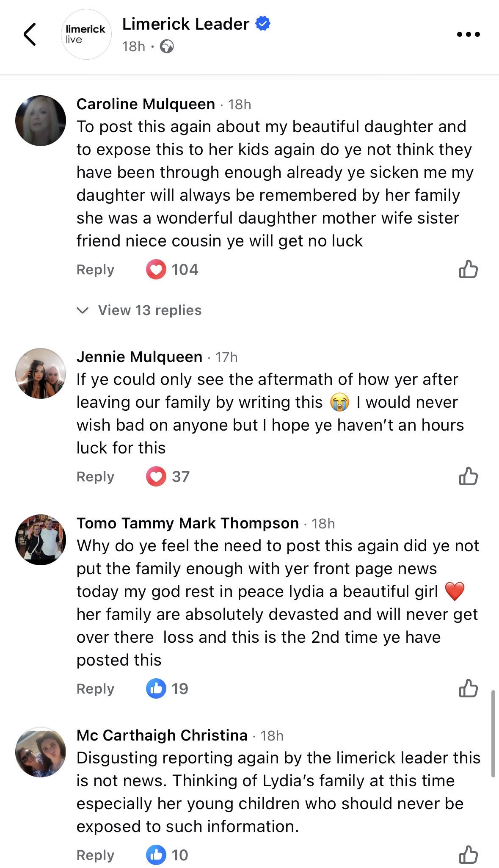The image size is (499, 868).
Task: Tap the back arrow icon
Action: coord(30,34)
